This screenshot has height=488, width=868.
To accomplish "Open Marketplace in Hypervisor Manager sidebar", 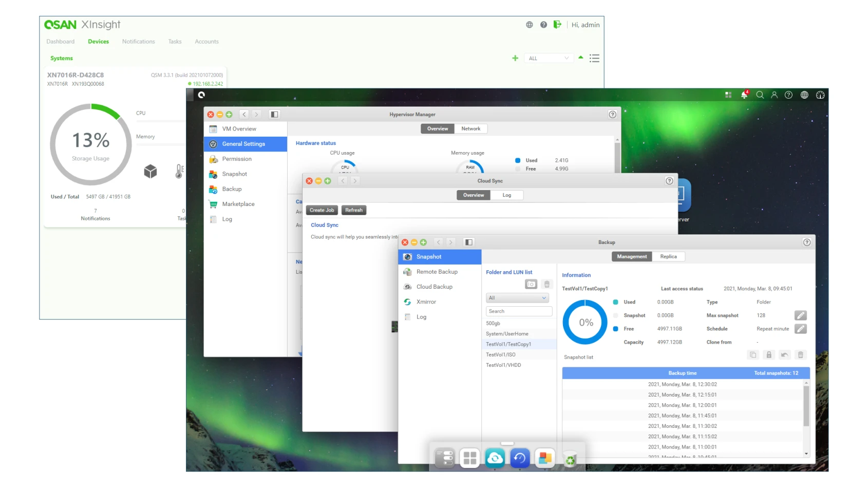I will tap(246, 204).
